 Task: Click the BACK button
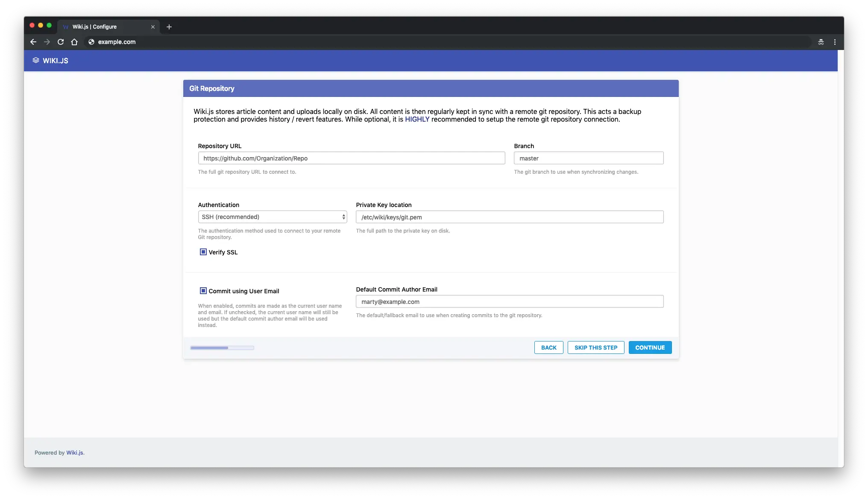[x=548, y=347]
